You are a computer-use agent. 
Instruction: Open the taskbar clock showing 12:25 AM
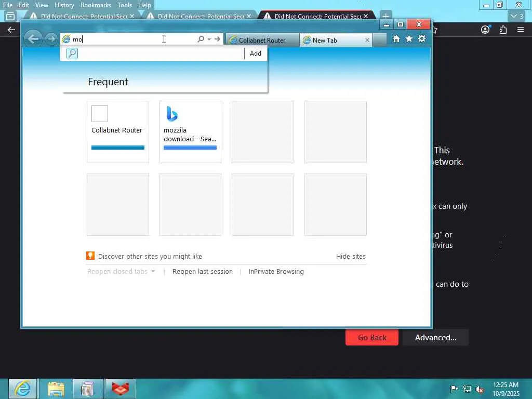pyautogui.click(x=506, y=389)
